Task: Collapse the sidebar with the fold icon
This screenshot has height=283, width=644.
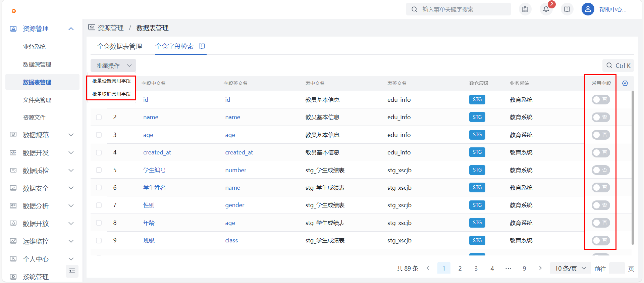Action: coord(72,271)
